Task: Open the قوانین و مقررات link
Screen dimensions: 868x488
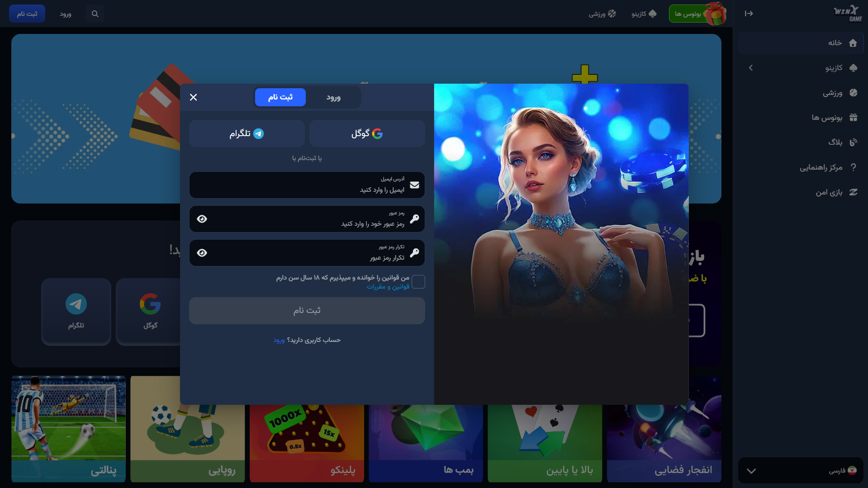Action: 388,287
